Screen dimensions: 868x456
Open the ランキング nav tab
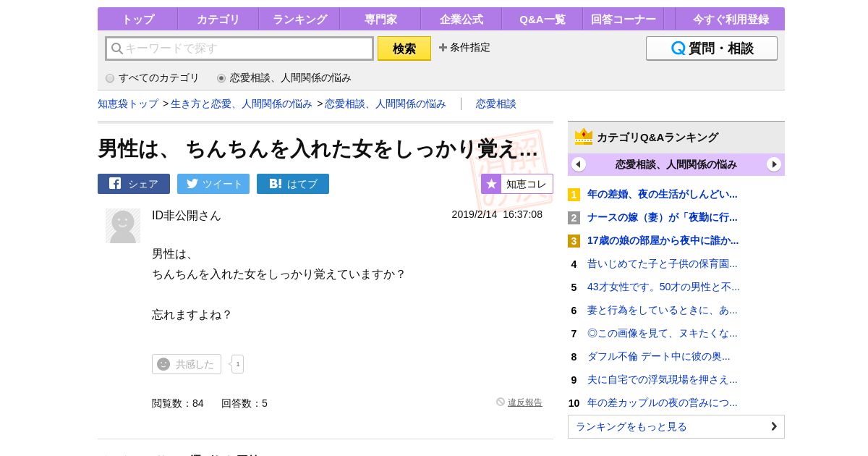pos(299,19)
